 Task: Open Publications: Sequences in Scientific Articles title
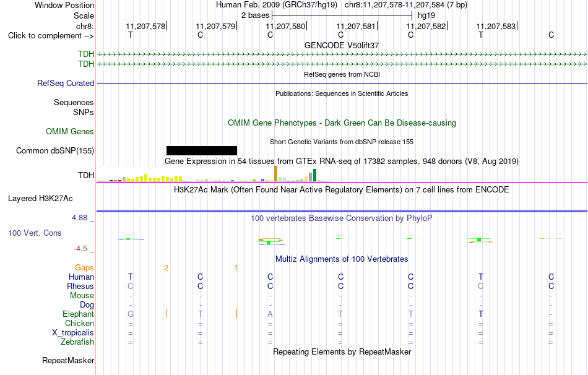click(342, 93)
